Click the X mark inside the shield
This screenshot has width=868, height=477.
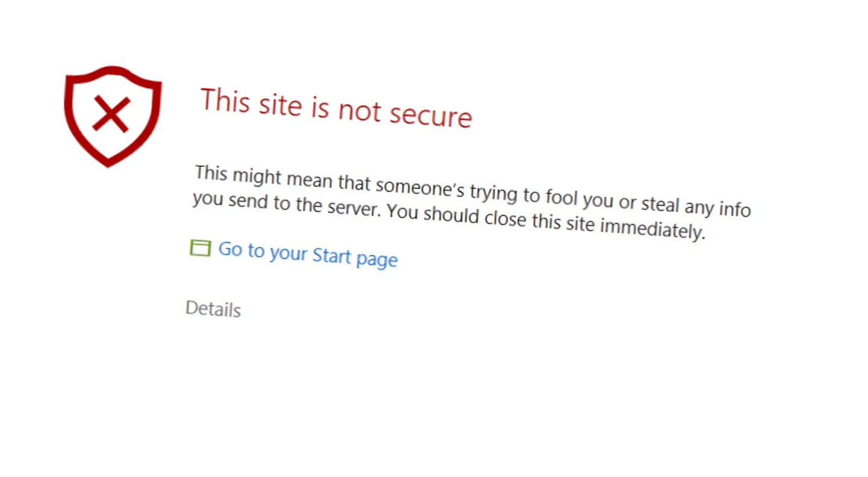click(111, 114)
